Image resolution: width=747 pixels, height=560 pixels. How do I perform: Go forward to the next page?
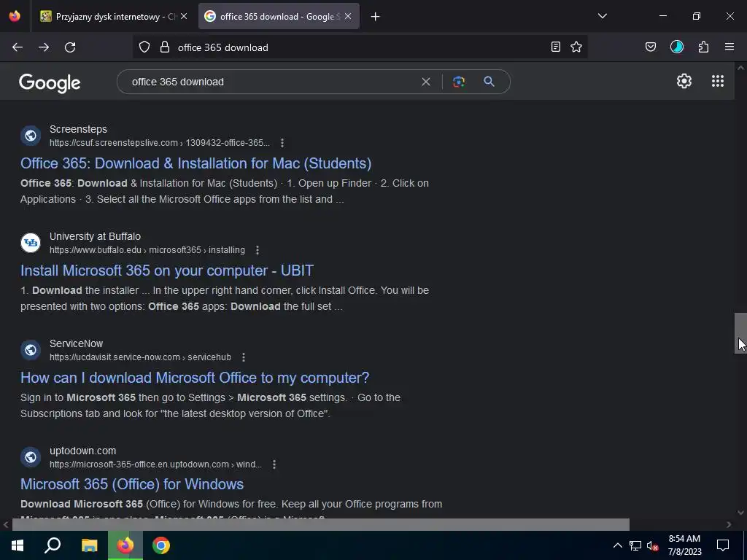(x=44, y=47)
